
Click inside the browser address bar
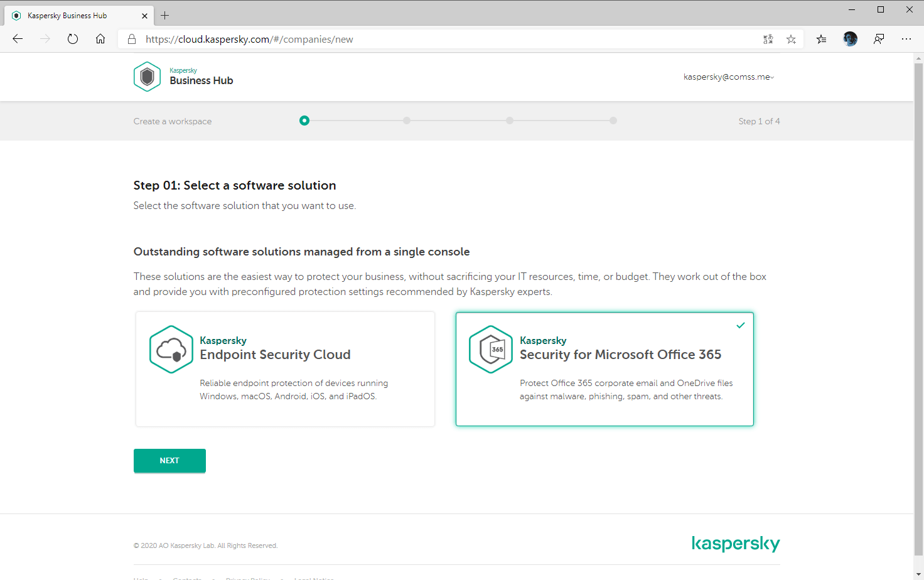pos(377,39)
